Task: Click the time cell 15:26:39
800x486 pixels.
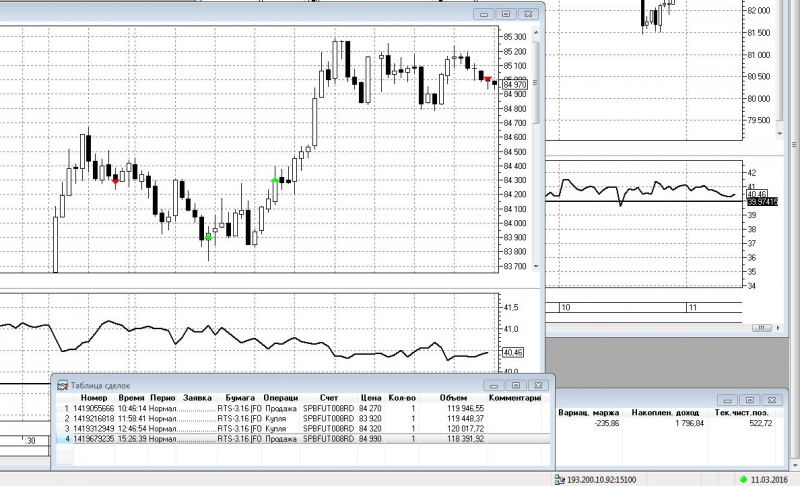Action: coord(132,439)
